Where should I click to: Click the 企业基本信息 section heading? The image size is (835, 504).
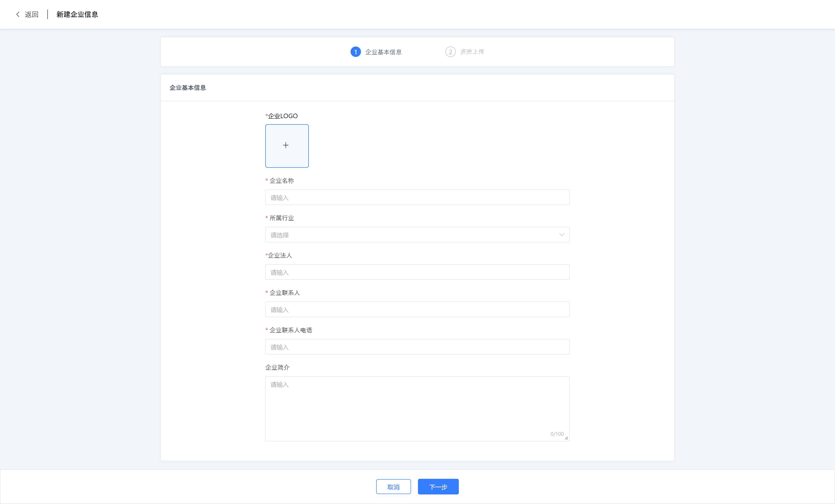pyautogui.click(x=188, y=88)
